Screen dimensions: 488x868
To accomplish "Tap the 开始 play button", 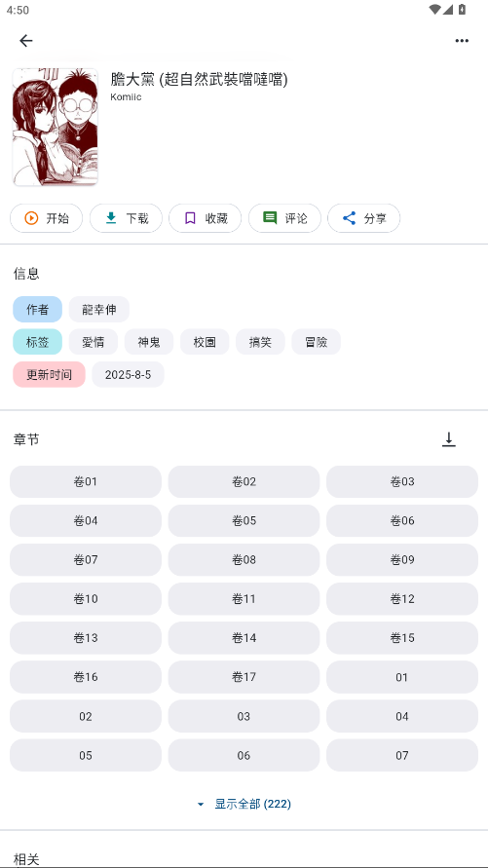I will point(47,218).
